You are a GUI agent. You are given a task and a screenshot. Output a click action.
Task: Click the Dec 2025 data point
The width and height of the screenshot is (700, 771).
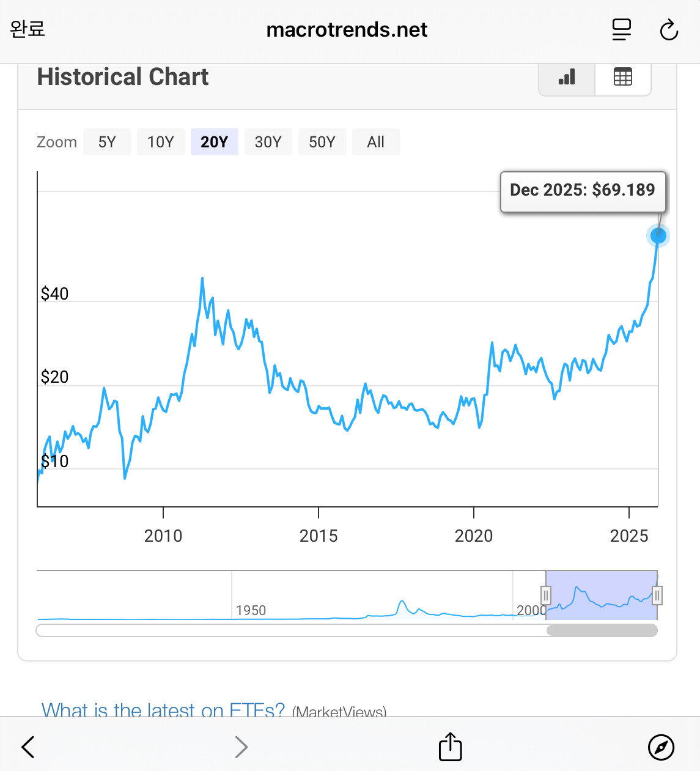point(658,235)
